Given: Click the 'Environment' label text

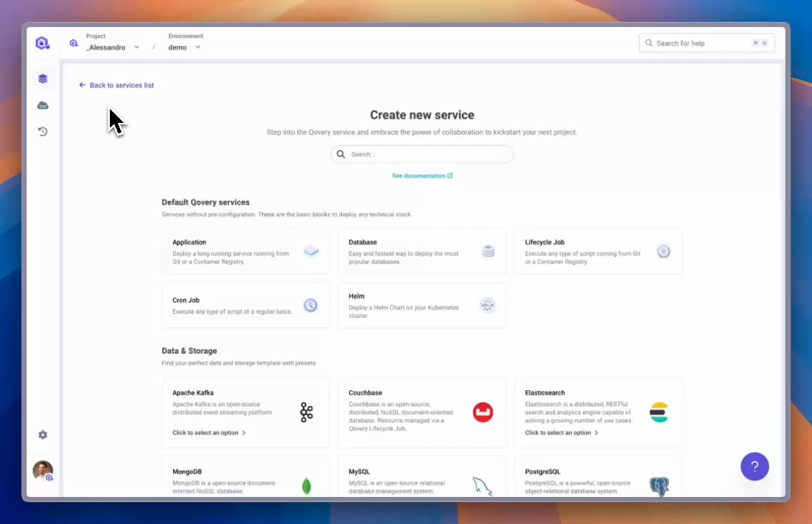Looking at the screenshot, I should click(x=186, y=36).
